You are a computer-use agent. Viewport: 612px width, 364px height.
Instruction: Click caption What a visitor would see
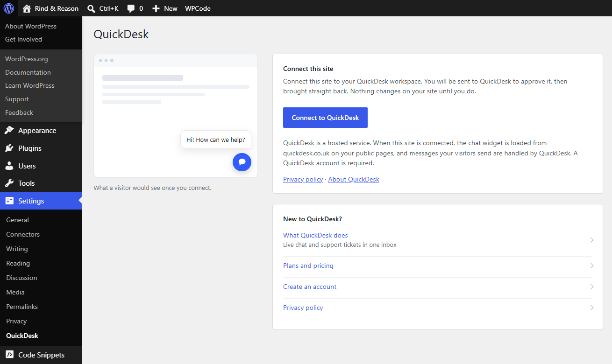152,188
